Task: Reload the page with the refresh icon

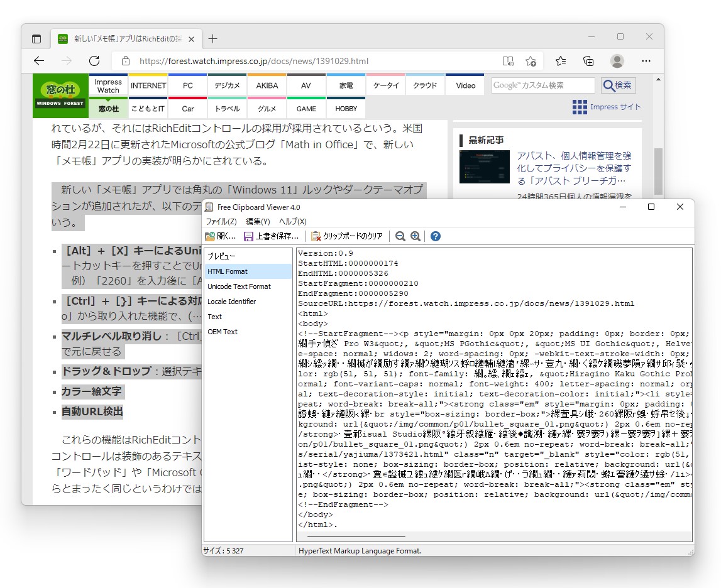Action: tap(94, 61)
